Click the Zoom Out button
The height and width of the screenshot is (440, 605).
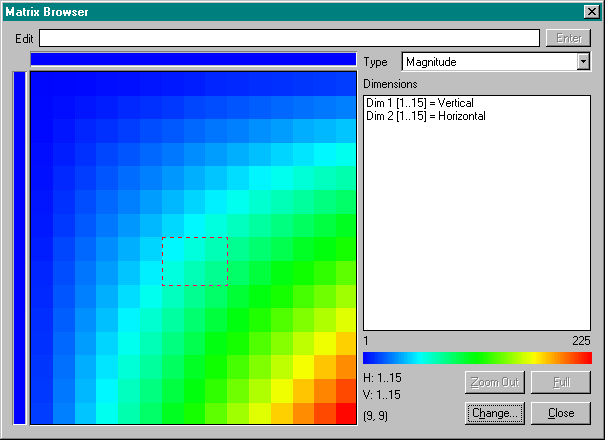[495, 382]
